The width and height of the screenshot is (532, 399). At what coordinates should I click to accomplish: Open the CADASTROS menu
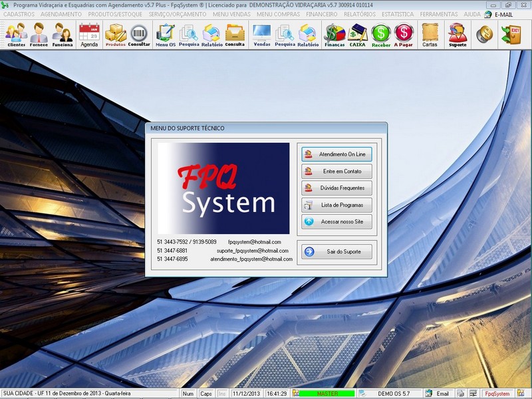pos(19,14)
